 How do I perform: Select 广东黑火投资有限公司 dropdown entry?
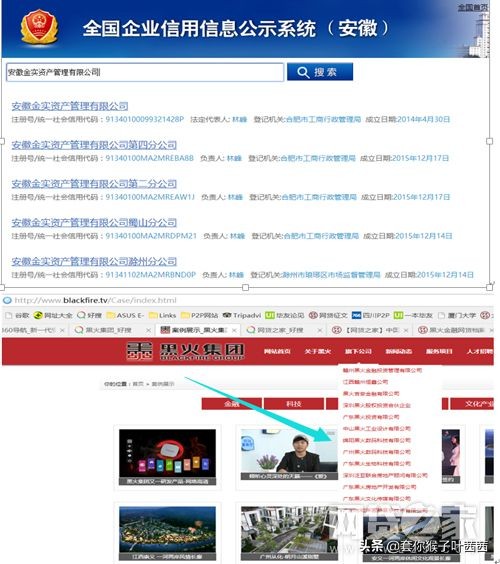click(371, 417)
